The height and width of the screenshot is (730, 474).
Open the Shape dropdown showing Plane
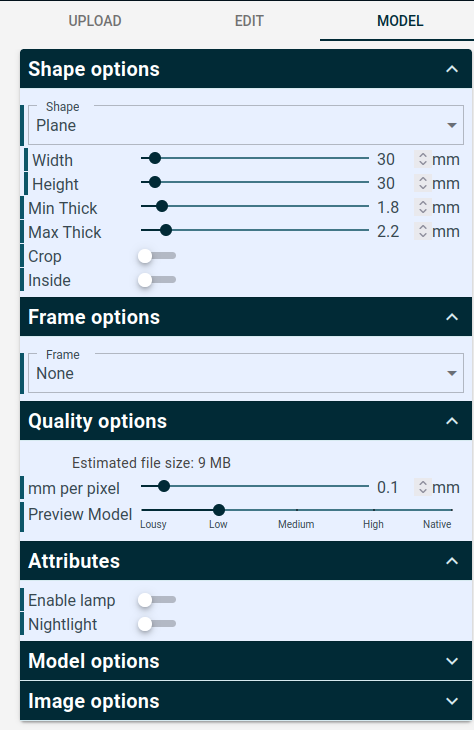[x=246, y=125]
